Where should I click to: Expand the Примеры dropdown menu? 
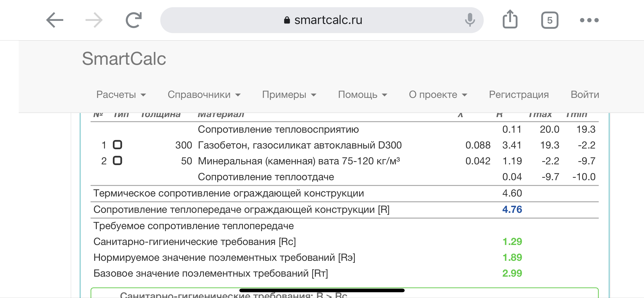coord(289,95)
